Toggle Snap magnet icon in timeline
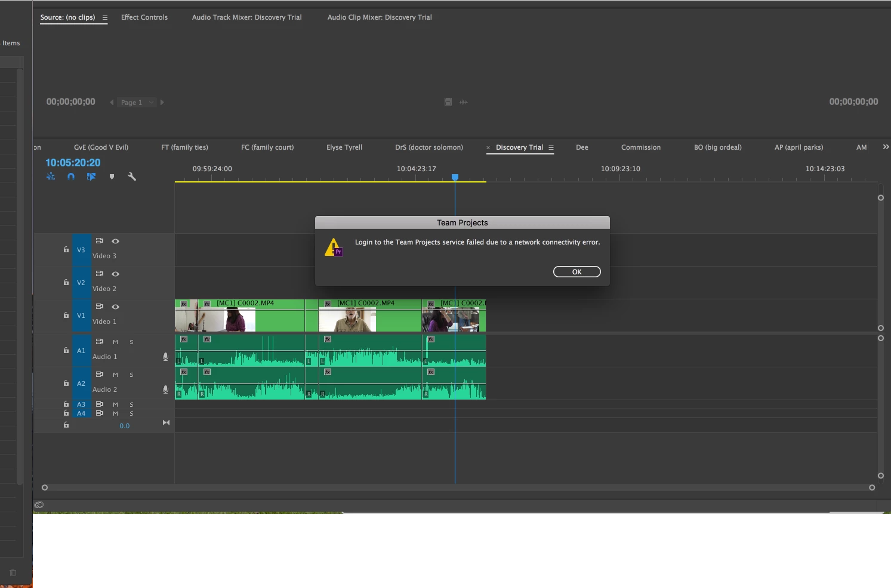 point(71,177)
